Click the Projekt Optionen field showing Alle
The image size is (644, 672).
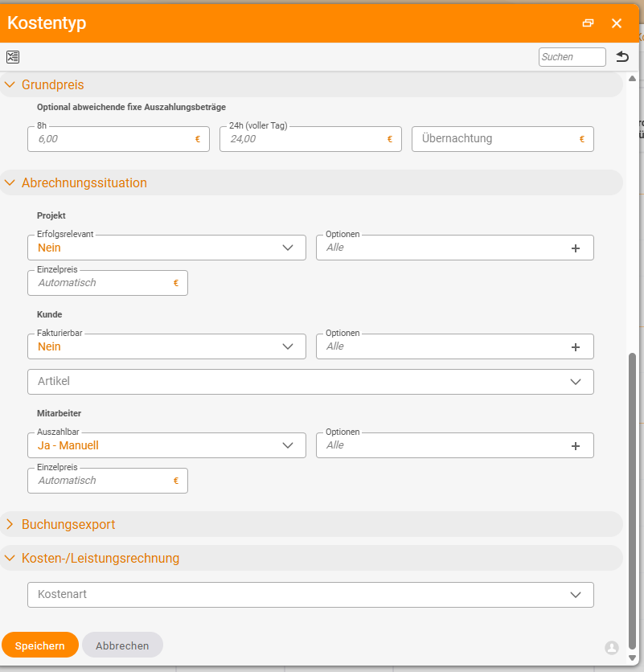click(x=455, y=248)
